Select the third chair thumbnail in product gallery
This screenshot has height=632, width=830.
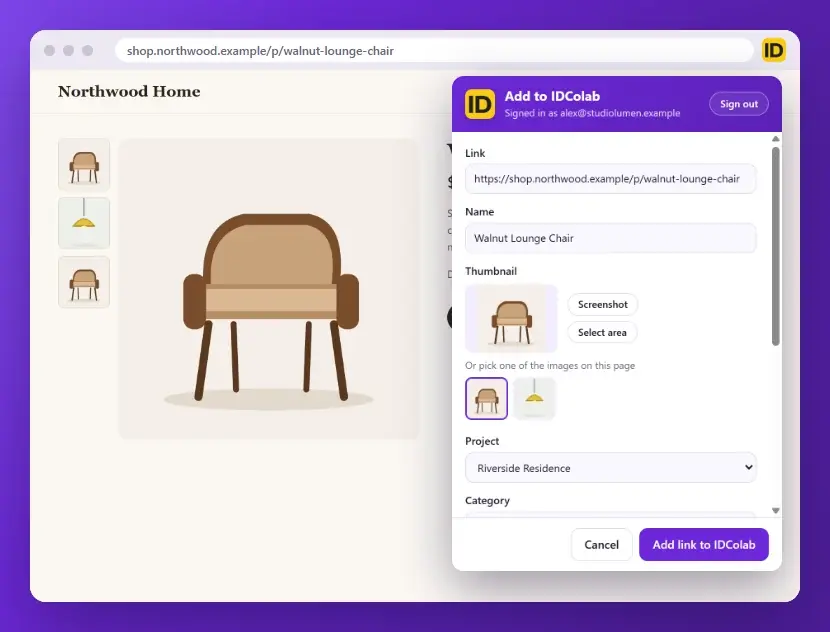click(84, 282)
